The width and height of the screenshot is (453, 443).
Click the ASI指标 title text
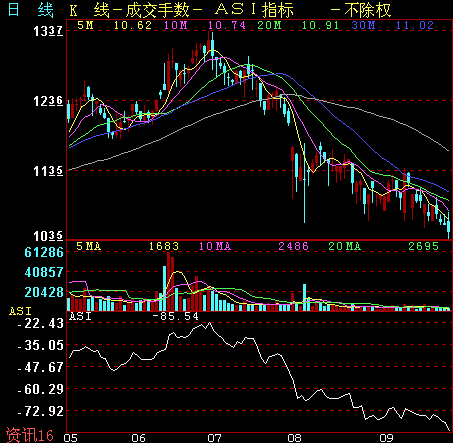(254, 10)
